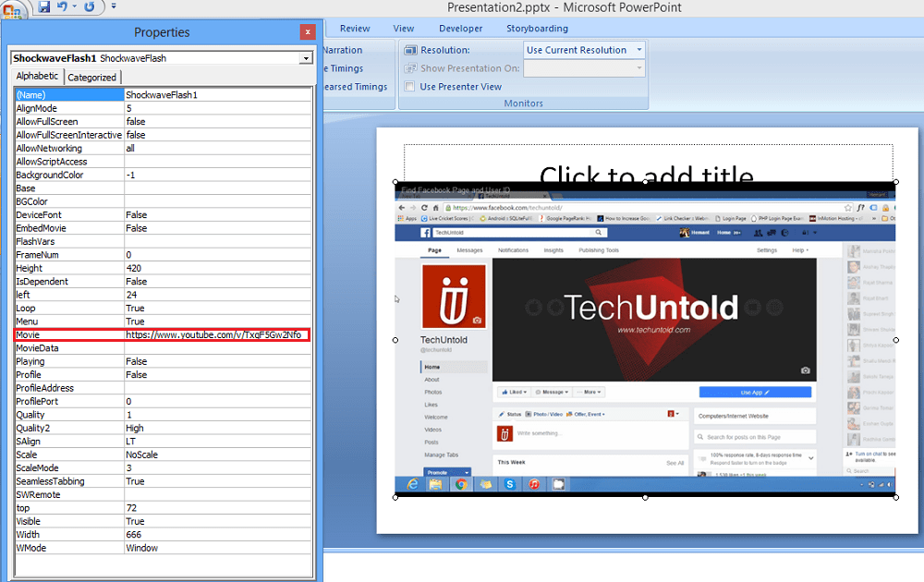Open the Developer ribbon tab
924x582 pixels.
460,29
